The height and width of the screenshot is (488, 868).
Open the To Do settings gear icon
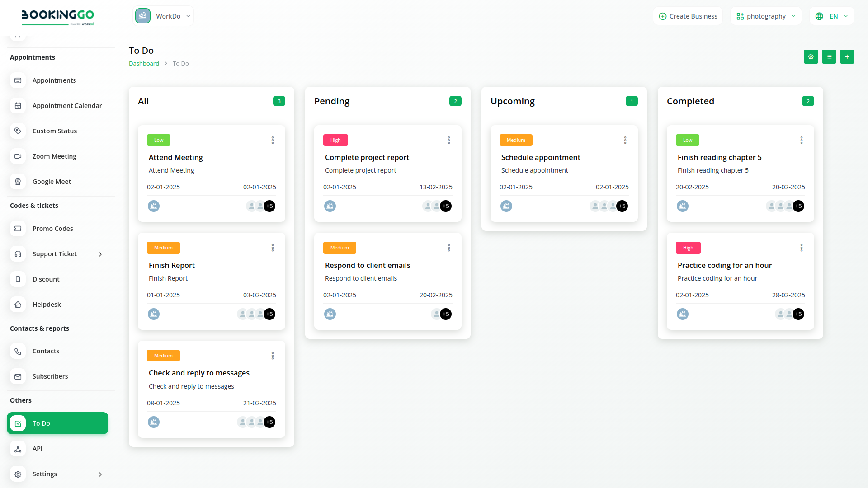(811, 57)
